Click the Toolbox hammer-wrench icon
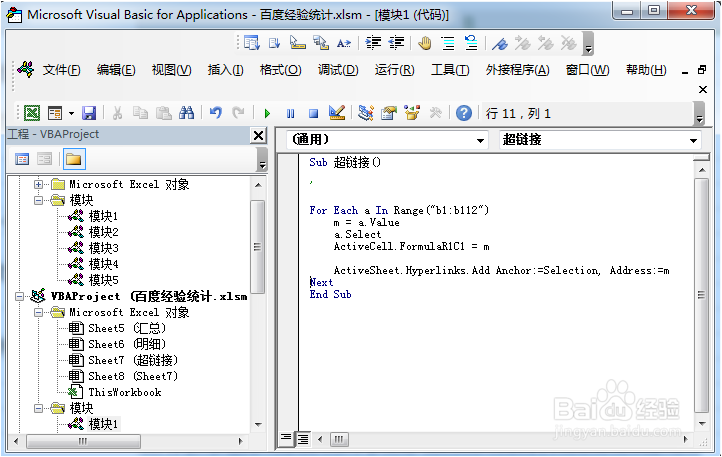722x457 pixels. tap(435, 113)
